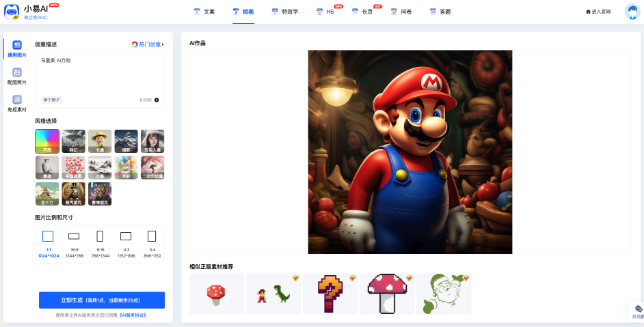
Task: Choose the 卡通 style thumbnail
Action: (x=100, y=141)
